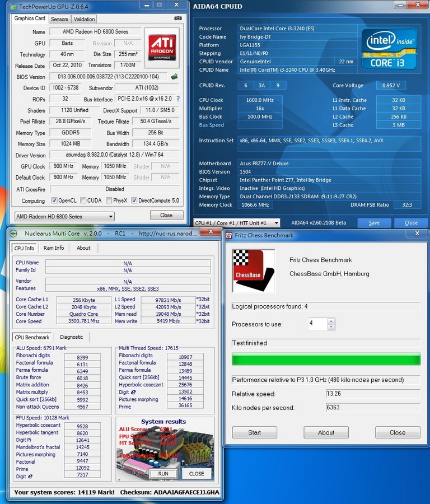Click the BIOS Version field in GPU-Z

click(x=108, y=77)
